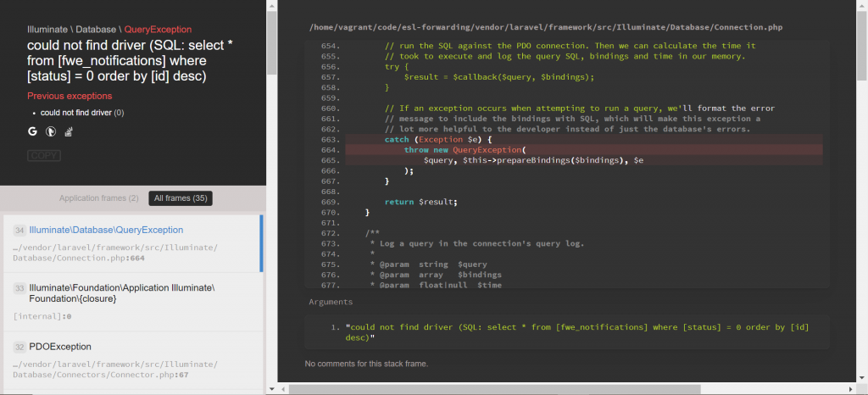Click the left panel scroll down arrow
Viewport: 868px width, 395px height.
point(271,389)
